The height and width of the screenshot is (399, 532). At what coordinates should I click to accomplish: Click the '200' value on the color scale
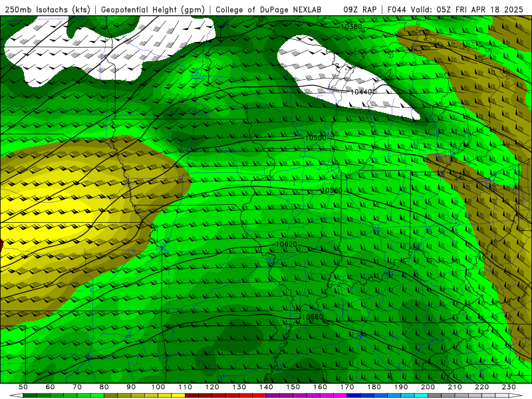[428, 387]
